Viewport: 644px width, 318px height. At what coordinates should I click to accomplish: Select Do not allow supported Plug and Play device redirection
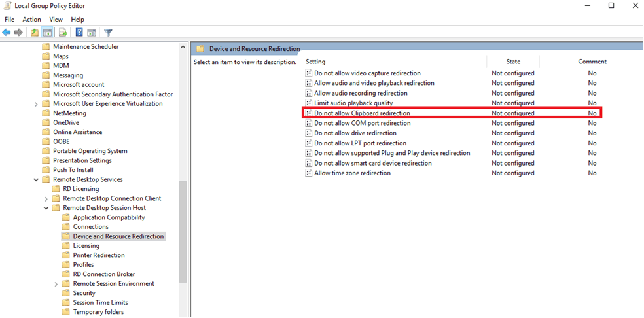pos(392,153)
